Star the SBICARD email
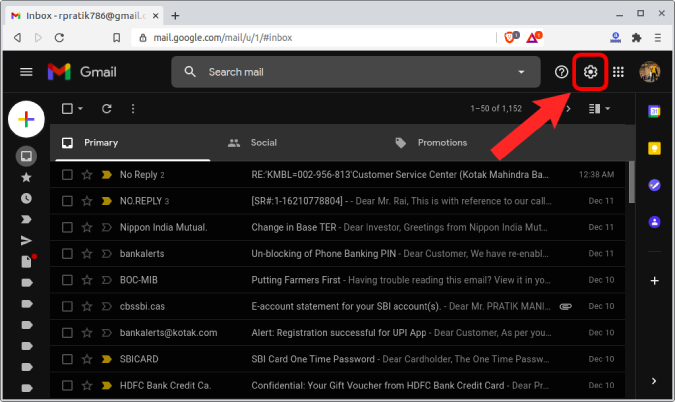675x402 pixels. coord(87,359)
